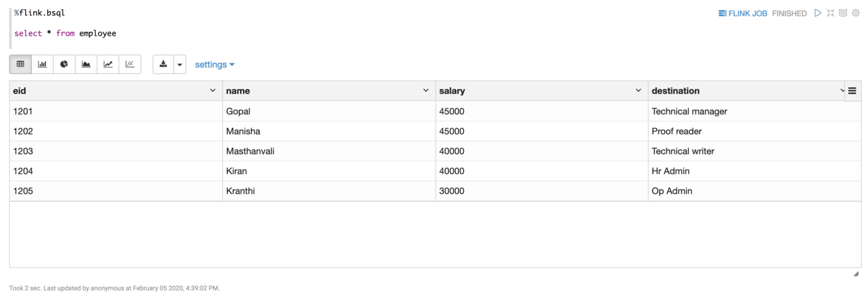The width and height of the screenshot is (868, 296).
Task: Open the table grid menu icon
Action: tap(852, 90)
